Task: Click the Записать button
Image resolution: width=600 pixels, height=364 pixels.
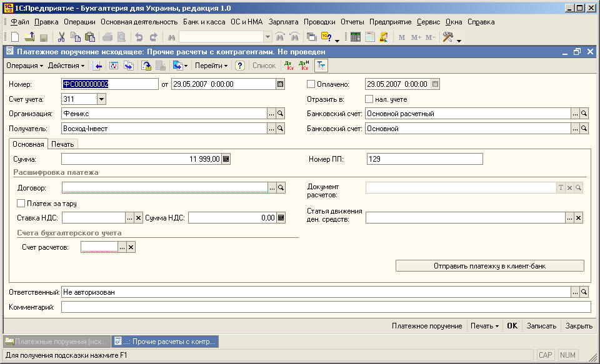Action: (541, 326)
